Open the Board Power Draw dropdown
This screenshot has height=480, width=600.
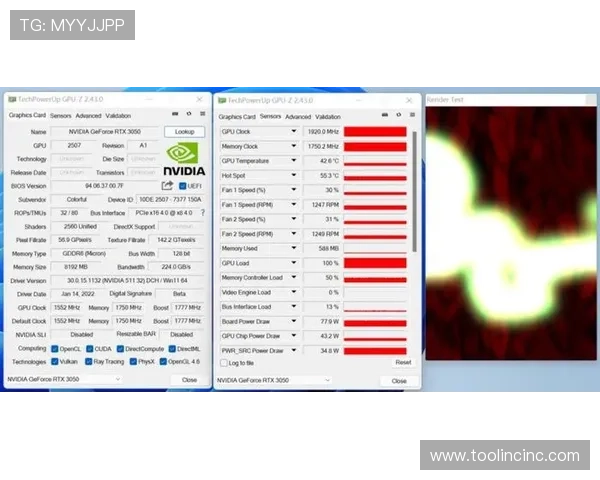[x=293, y=321]
